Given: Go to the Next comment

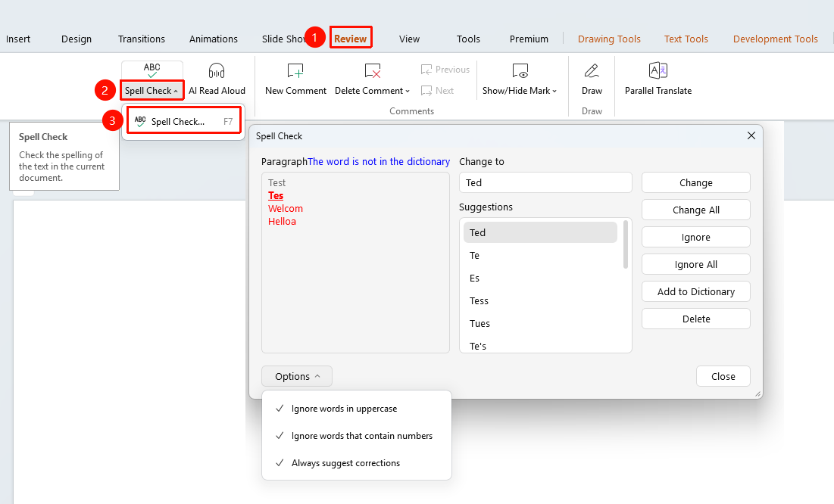Looking at the screenshot, I should click(x=437, y=91).
